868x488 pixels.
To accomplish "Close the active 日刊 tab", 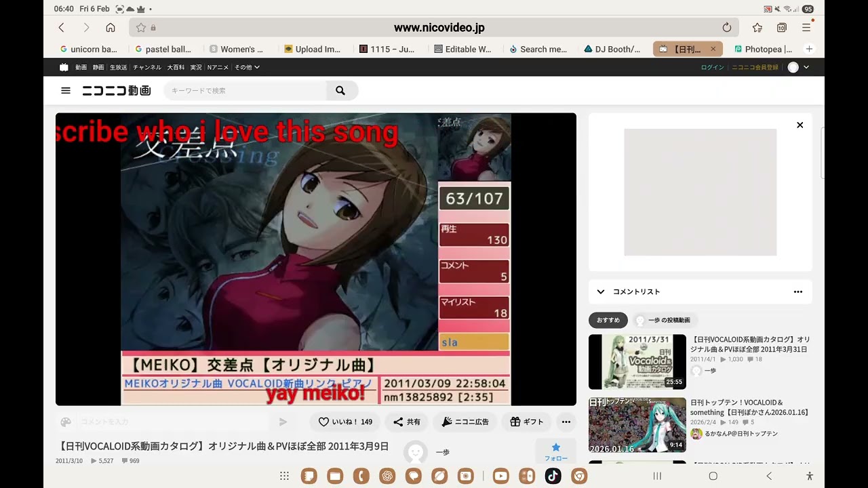I will (x=713, y=49).
